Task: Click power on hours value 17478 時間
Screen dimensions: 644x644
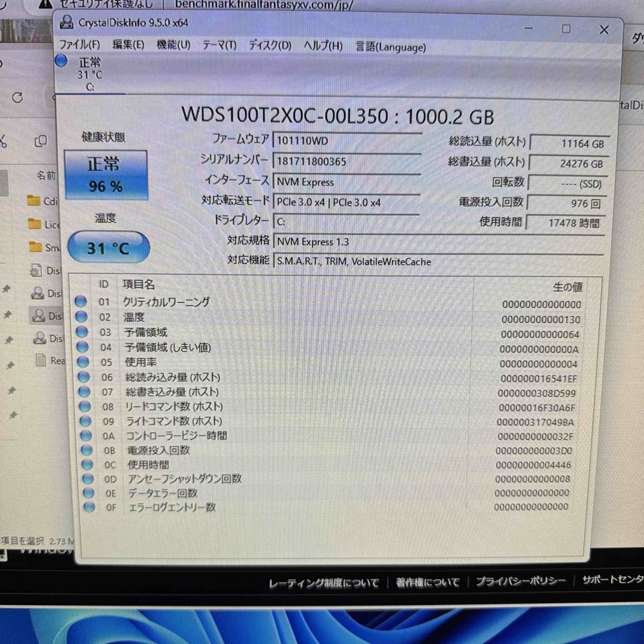Action: (x=565, y=223)
